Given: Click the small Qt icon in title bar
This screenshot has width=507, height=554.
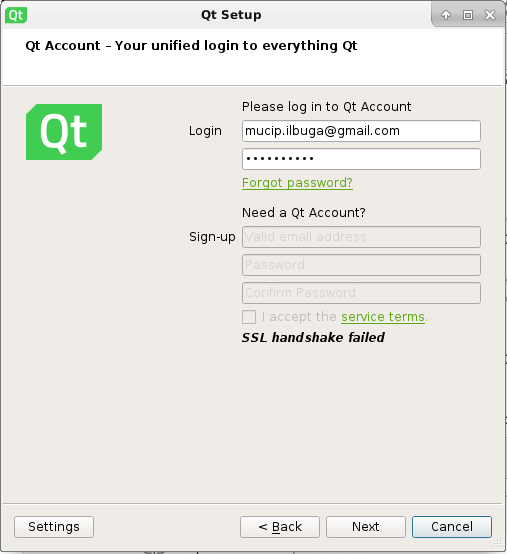Looking at the screenshot, I should click(16, 15).
